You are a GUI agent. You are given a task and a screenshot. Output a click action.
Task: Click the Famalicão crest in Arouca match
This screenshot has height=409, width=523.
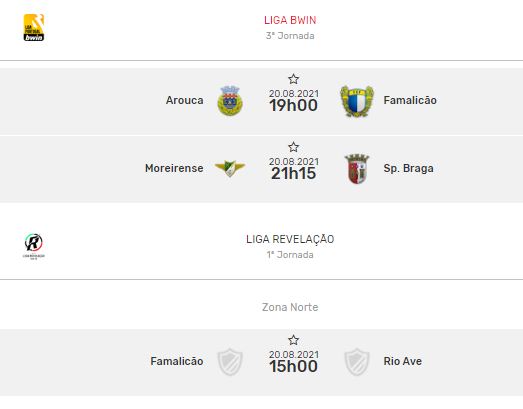point(357,101)
